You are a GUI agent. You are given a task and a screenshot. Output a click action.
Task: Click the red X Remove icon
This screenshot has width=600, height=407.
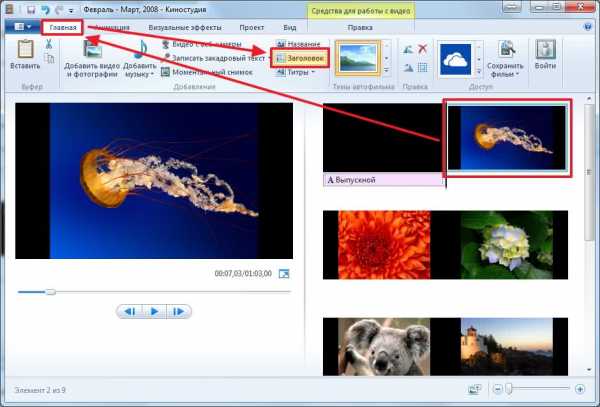click(422, 49)
